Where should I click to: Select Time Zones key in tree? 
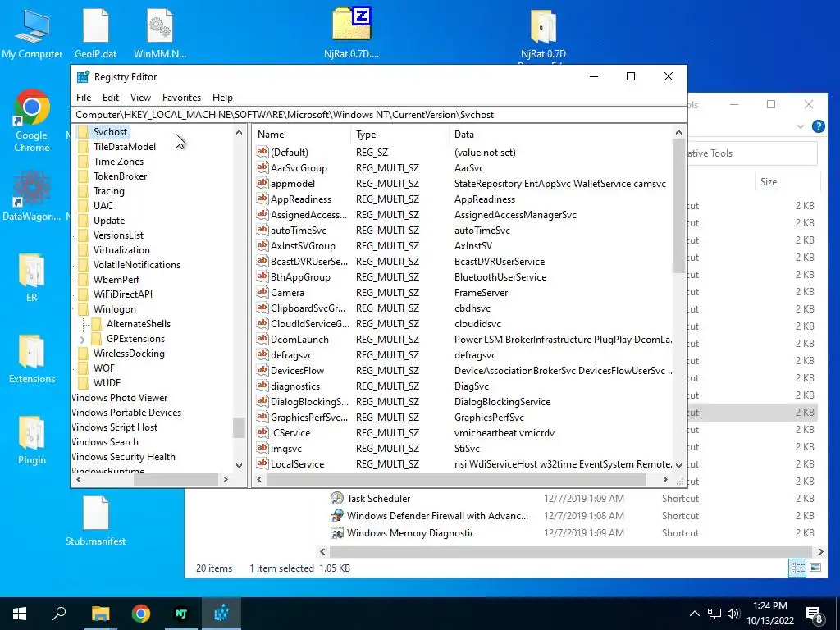[x=118, y=162]
